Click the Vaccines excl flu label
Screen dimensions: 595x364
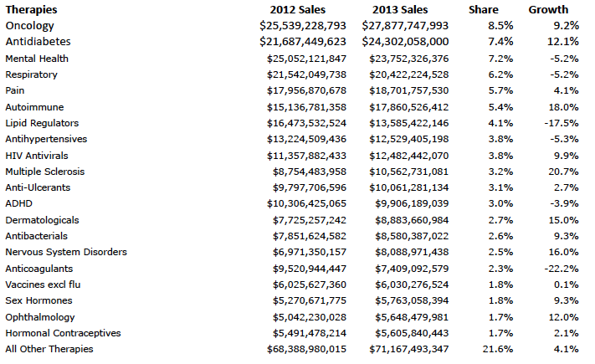[x=43, y=285]
